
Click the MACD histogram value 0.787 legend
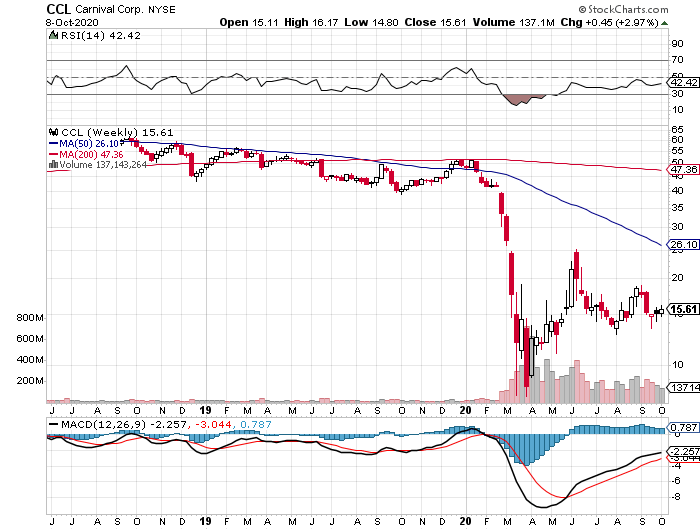256,425
